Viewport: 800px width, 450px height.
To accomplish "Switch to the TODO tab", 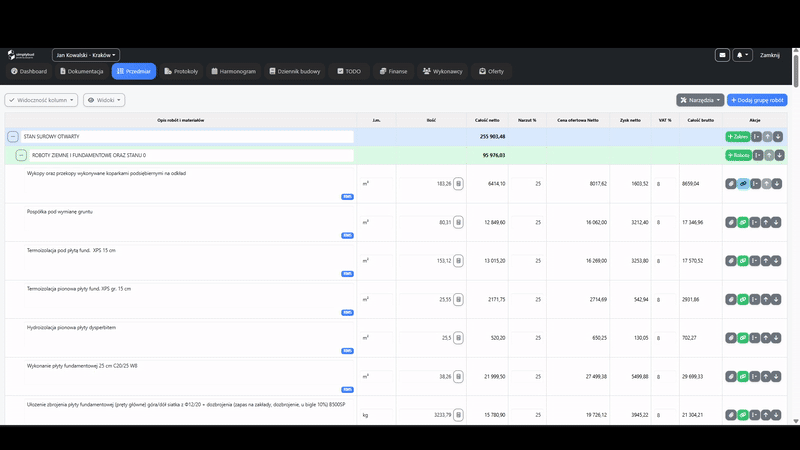I will (x=349, y=71).
